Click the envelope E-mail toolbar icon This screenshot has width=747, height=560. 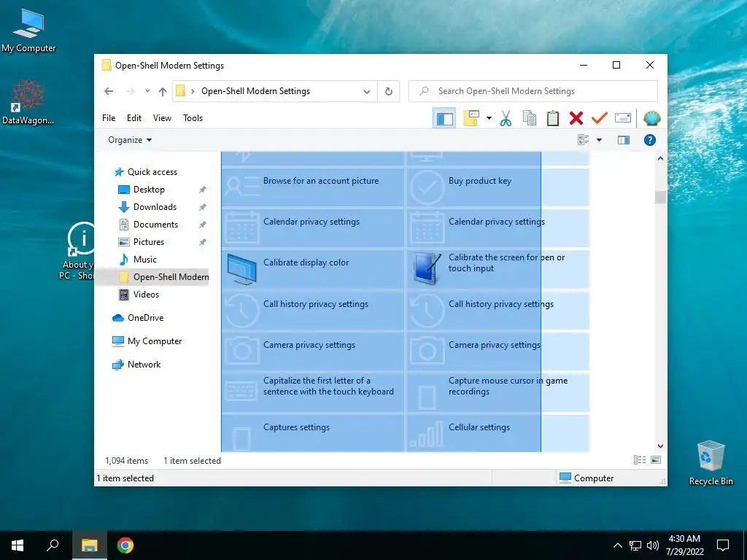[623, 117]
